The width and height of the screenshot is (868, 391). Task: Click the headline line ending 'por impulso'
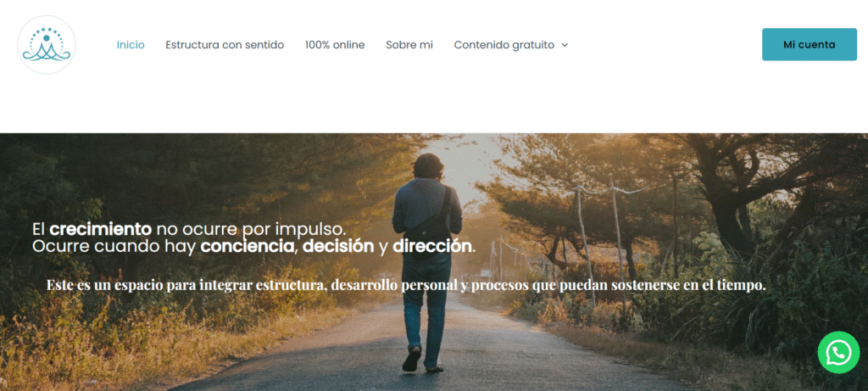point(189,229)
